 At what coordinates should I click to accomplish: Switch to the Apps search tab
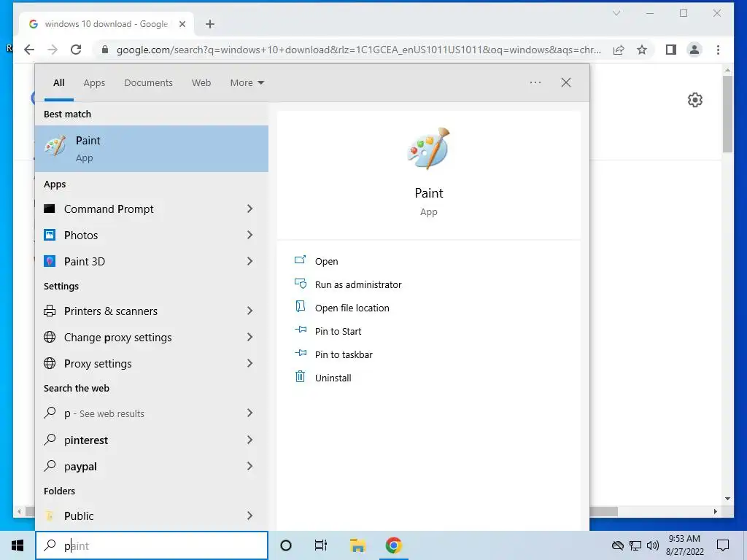point(94,83)
